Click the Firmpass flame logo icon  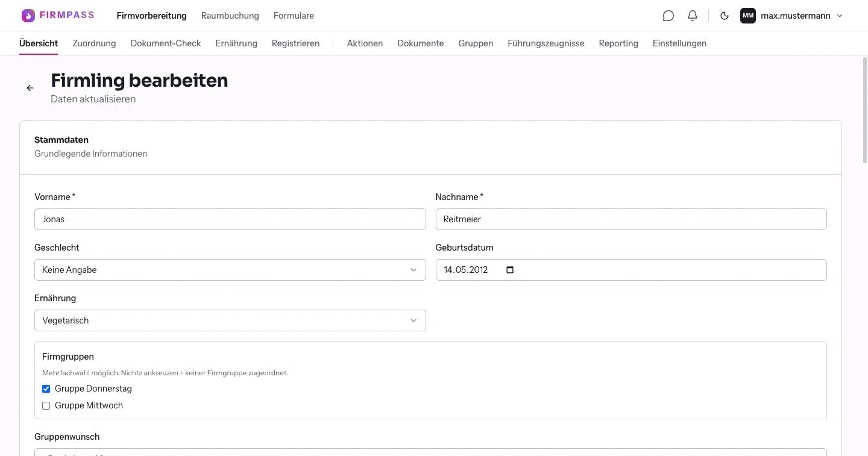pos(28,16)
